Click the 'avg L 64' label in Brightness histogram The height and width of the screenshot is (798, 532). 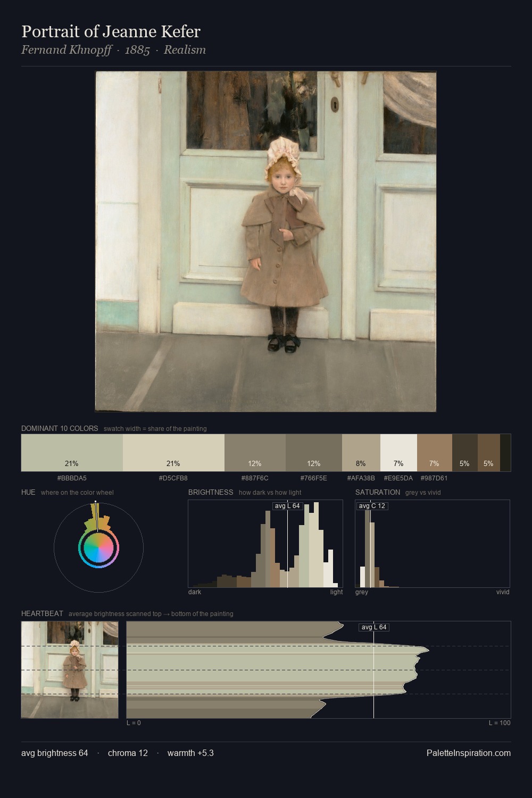point(287,506)
